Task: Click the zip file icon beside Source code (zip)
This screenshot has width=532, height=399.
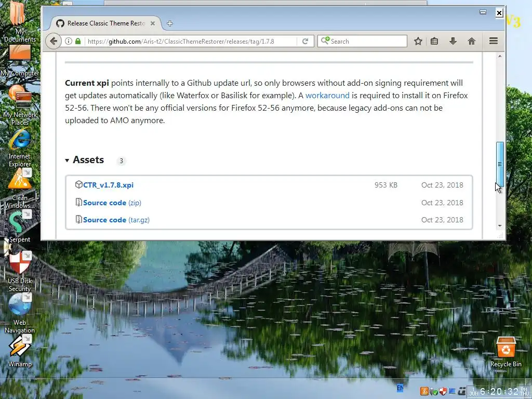Action: (79, 202)
